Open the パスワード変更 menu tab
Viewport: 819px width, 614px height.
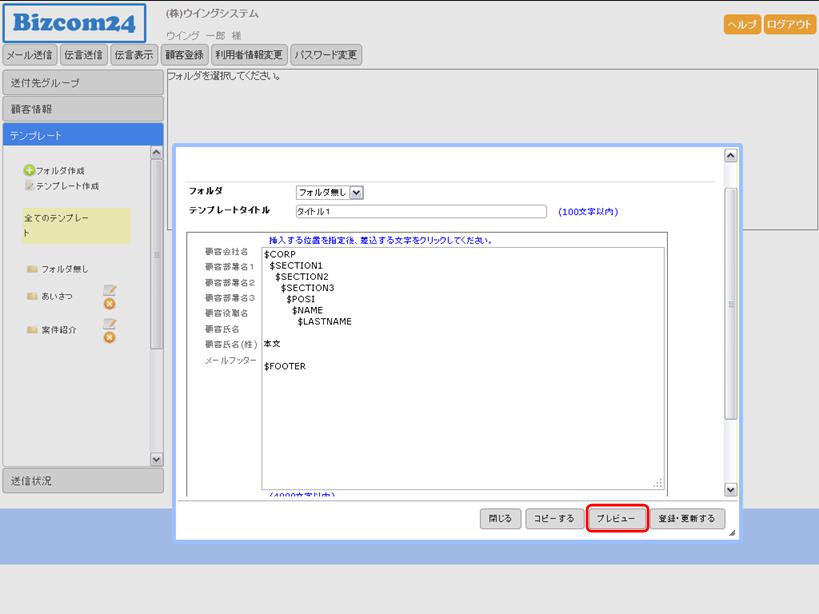325,56
